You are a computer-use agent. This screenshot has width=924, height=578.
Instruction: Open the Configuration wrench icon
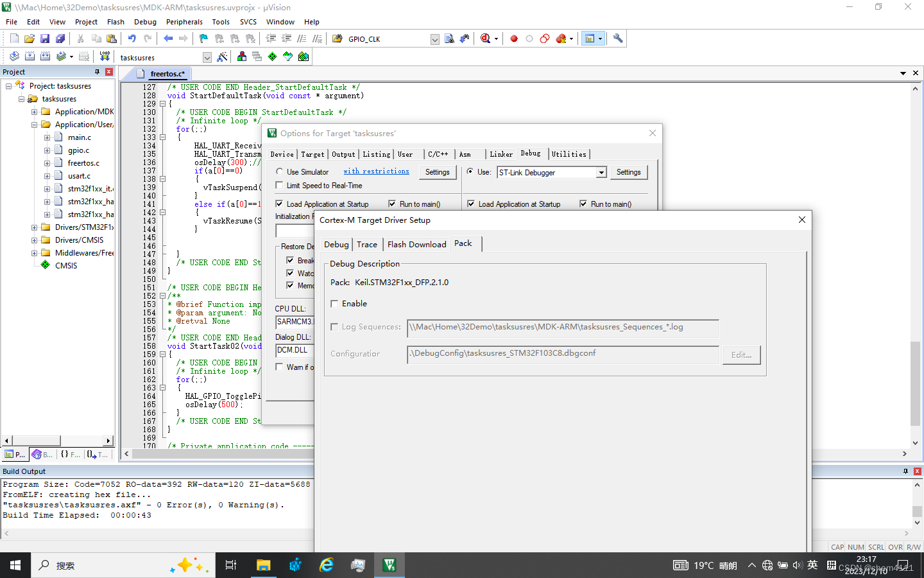click(617, 38)
